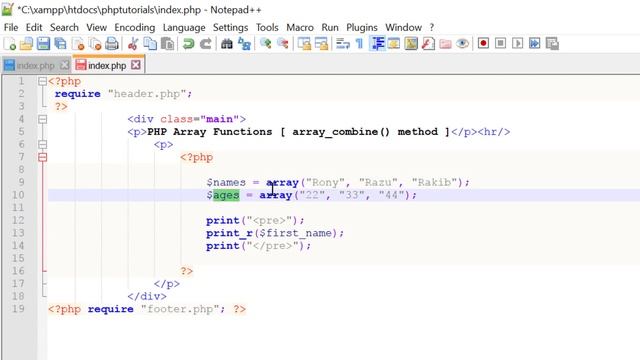Open the File menu
This screenshot has height=360, width=640.
[x=11, y=27]
